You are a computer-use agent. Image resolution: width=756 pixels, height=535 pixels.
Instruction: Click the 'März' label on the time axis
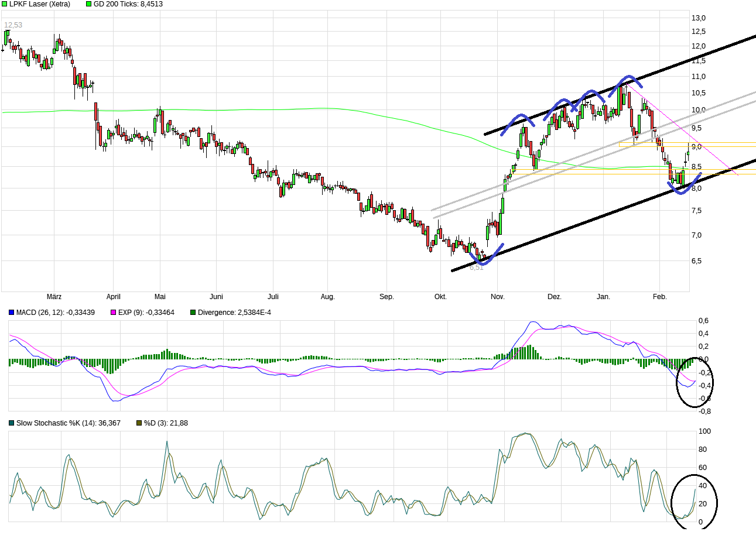pyautogui.click(x=53, y=297)
